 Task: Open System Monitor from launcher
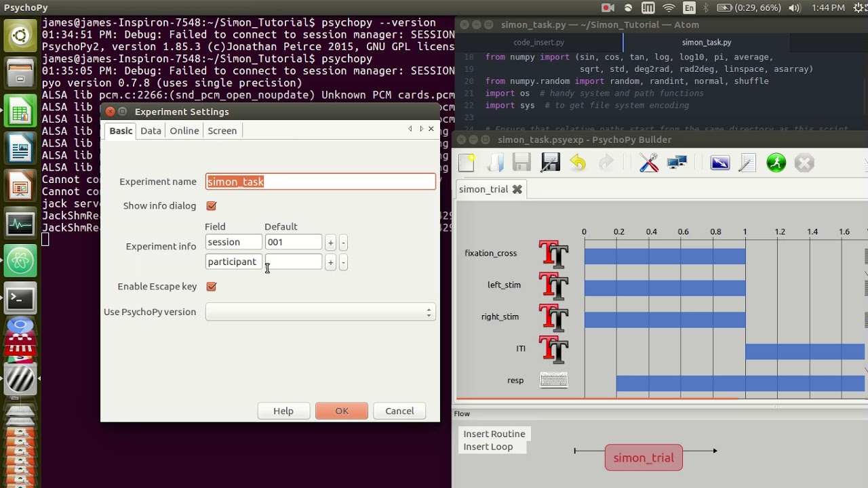pos(20,223)
